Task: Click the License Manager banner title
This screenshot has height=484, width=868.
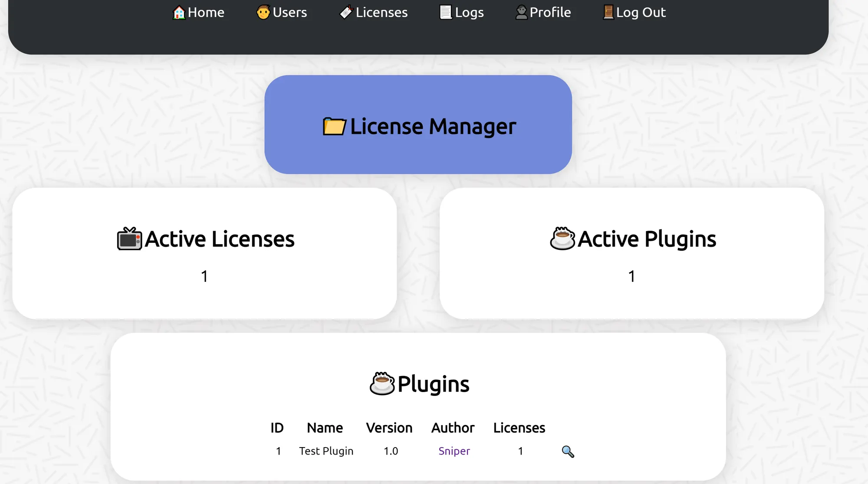Action: (x=433, y=127)
